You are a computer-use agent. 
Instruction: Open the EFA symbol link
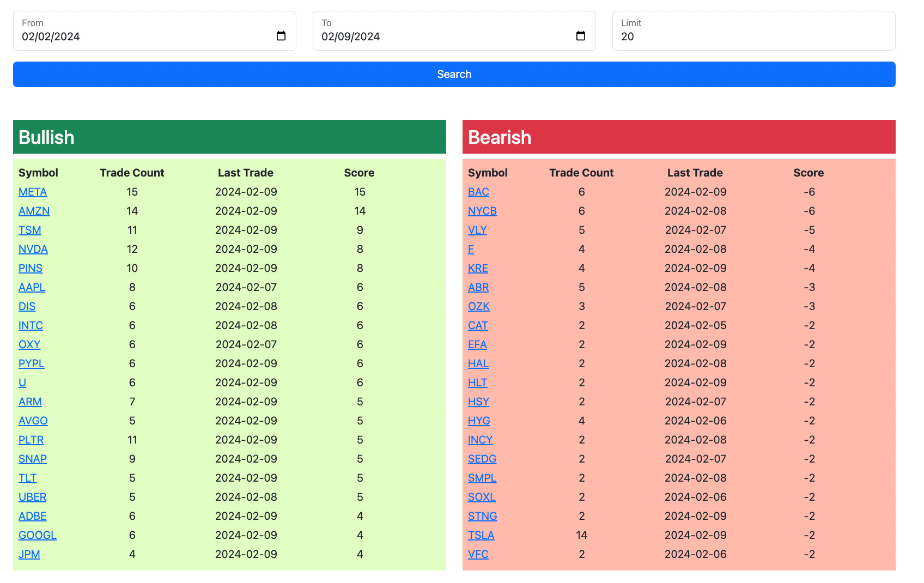(477, 344)
